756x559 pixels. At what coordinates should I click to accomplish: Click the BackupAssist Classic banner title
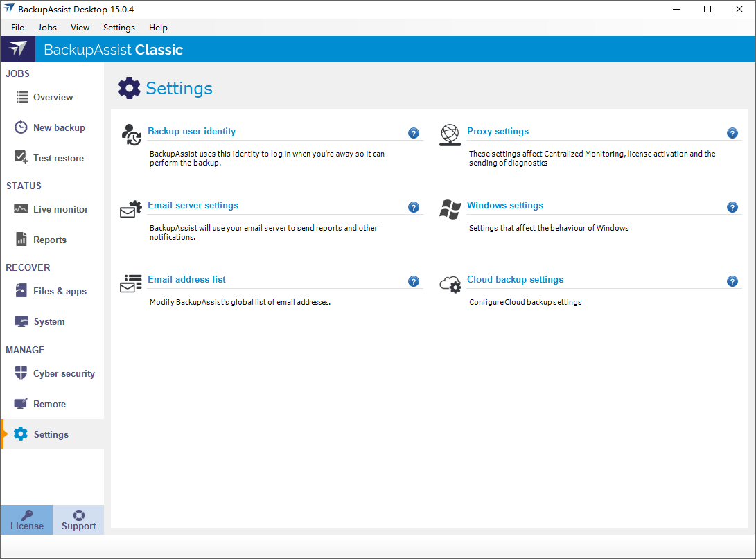(x=114, y=50)
